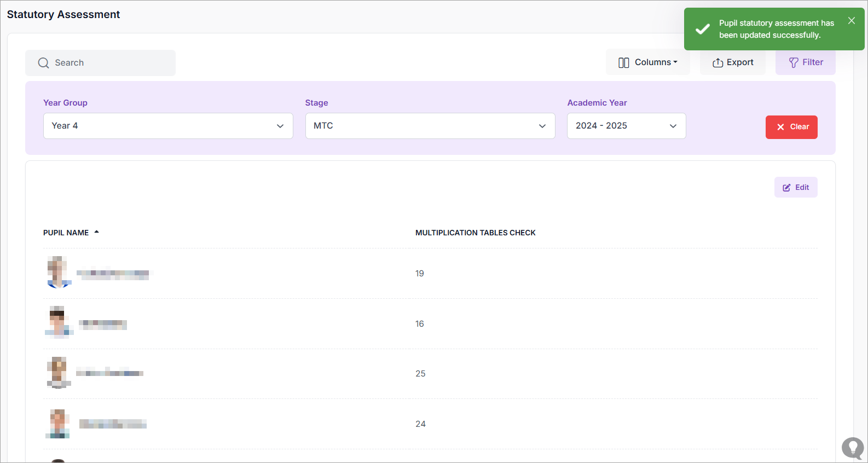Click the green success checkmark icon
Screen dimensions: 868x463
pos(702,29)
